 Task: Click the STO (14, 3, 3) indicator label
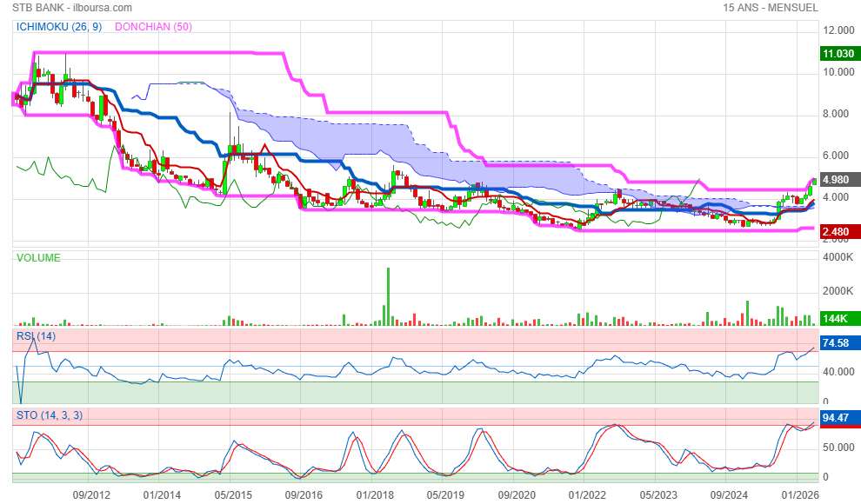(x=50, y=415)
